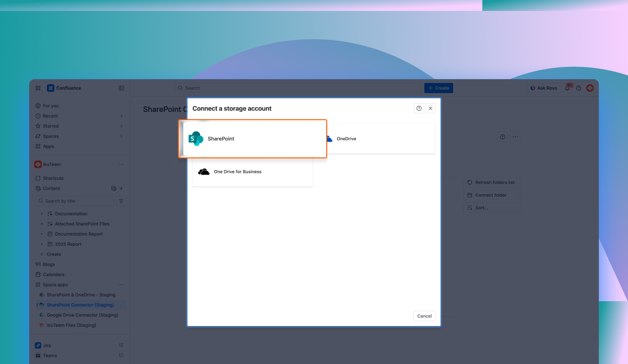Open notifications bell icon
628x364 pixels.
[x=567, y=88]
